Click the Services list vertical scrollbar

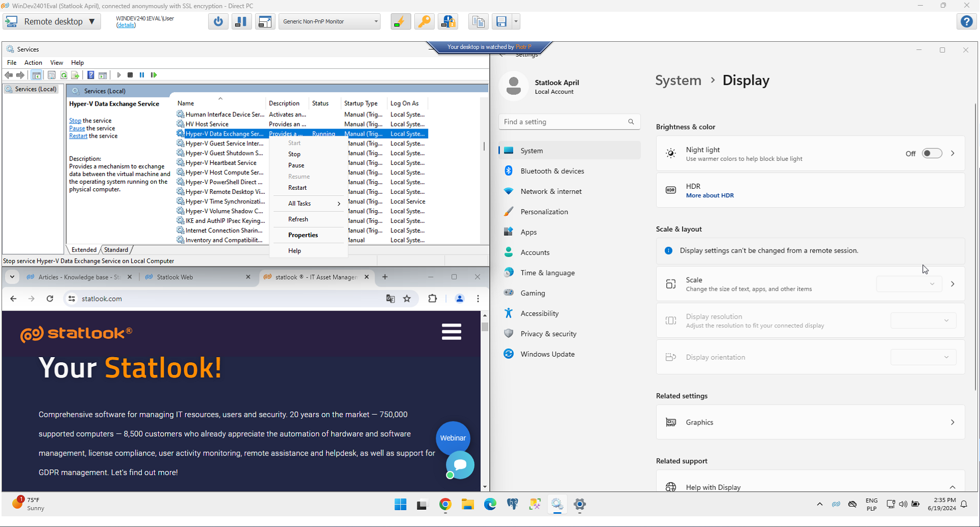(x=484, y=147)
